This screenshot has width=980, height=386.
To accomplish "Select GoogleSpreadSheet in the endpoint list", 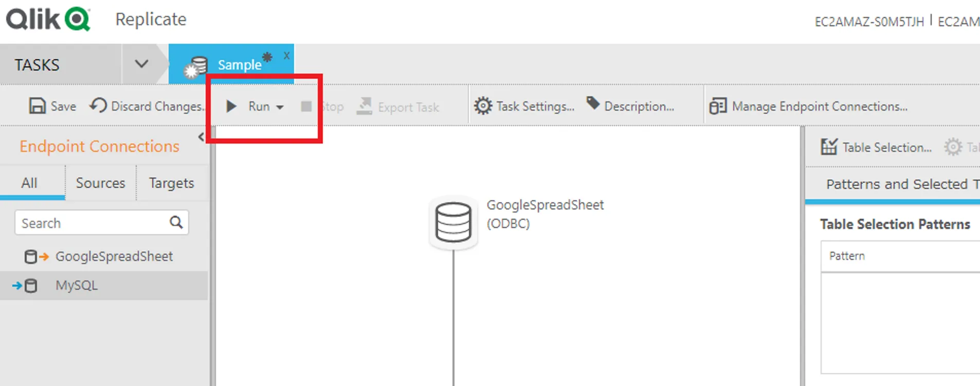I will click(114, 256).
